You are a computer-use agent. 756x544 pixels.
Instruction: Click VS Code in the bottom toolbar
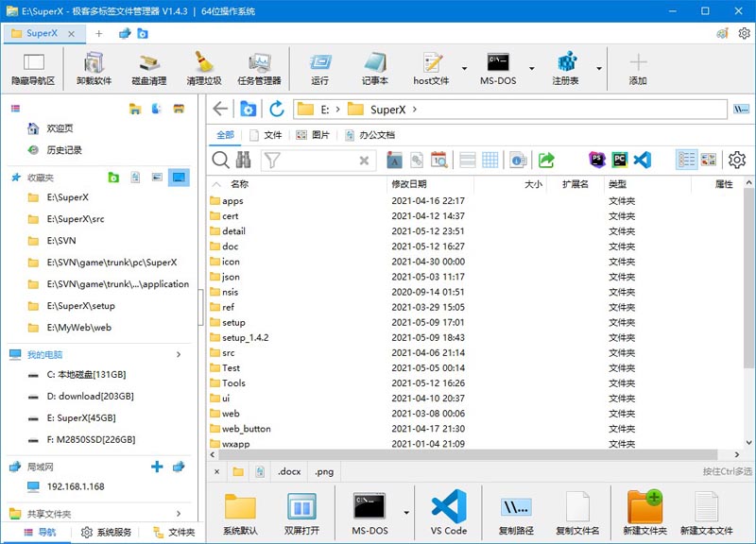pyautogui.click(x=449, y=513)
